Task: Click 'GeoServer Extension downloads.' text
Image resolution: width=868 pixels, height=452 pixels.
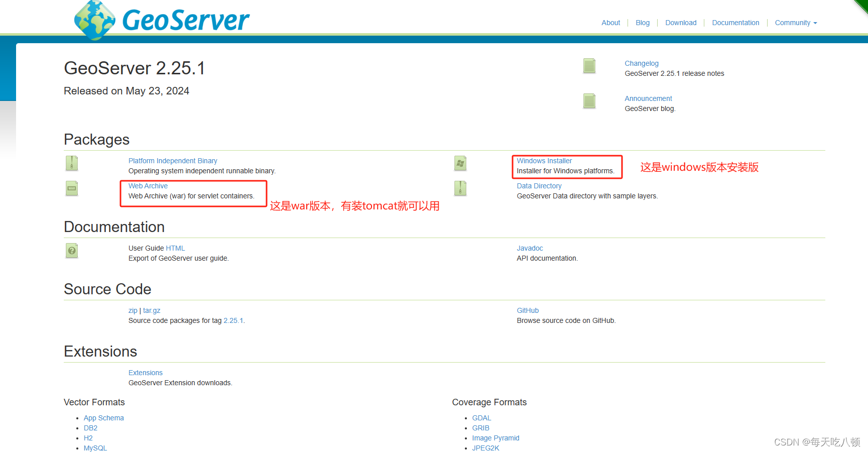Action: (x=180, y=383)
